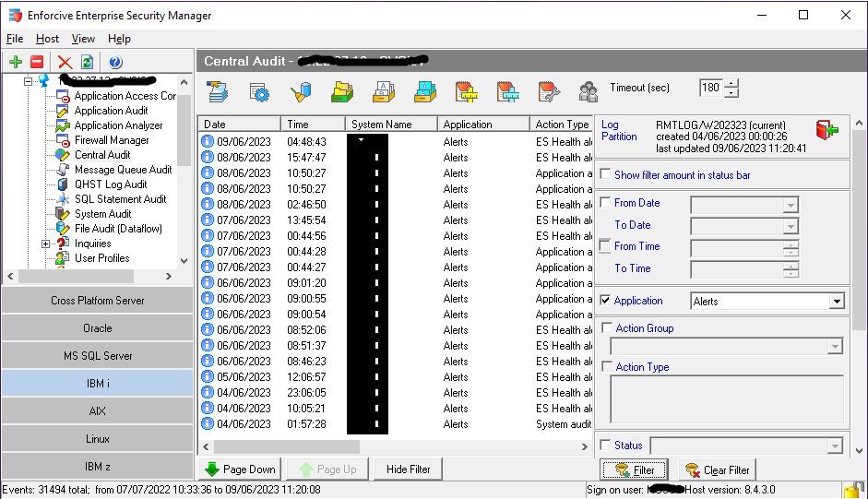
Task: Click the red X delete icon
Action: click(65, 62)
